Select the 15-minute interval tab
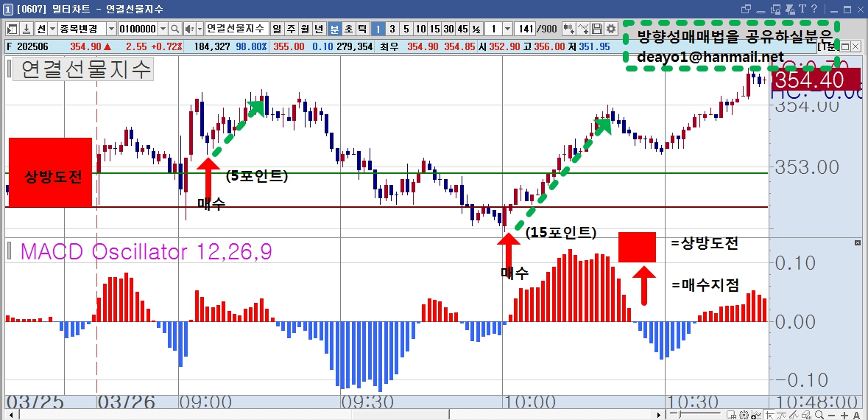 tap(434, 29)
